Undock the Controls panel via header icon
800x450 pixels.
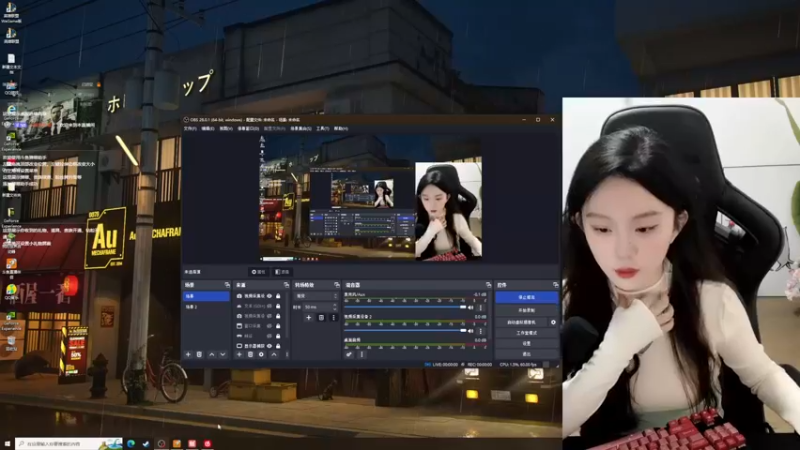(x=556, y=285)
